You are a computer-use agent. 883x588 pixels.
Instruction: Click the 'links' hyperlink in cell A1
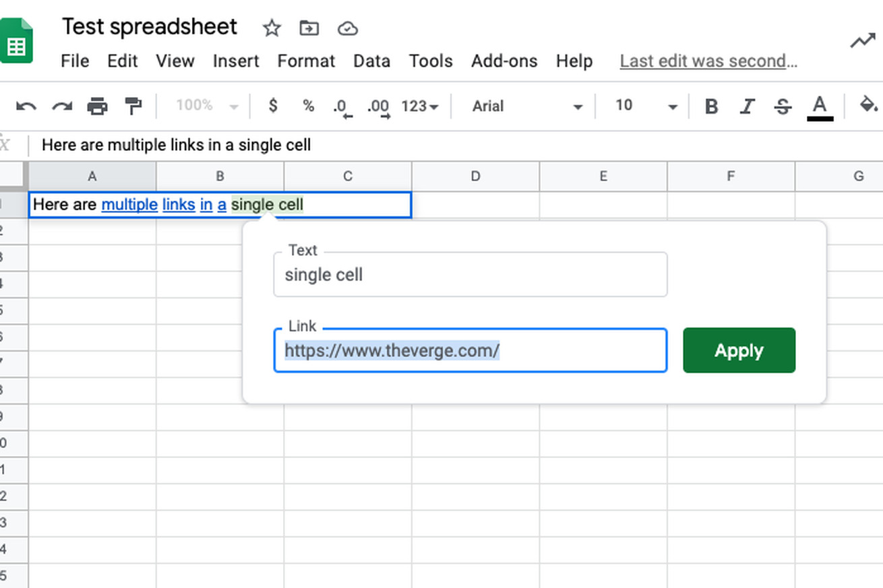coord(179,205)
